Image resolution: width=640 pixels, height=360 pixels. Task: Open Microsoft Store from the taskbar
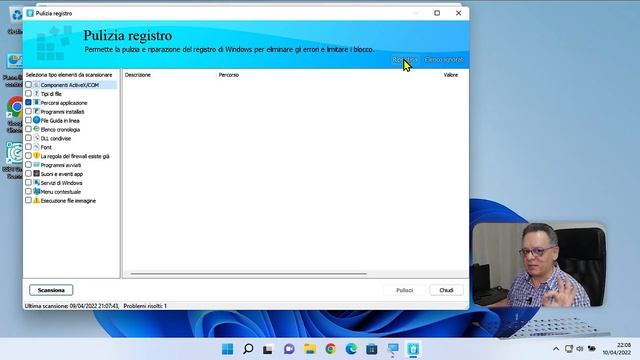pyautogui.click(x=371, y=349)
